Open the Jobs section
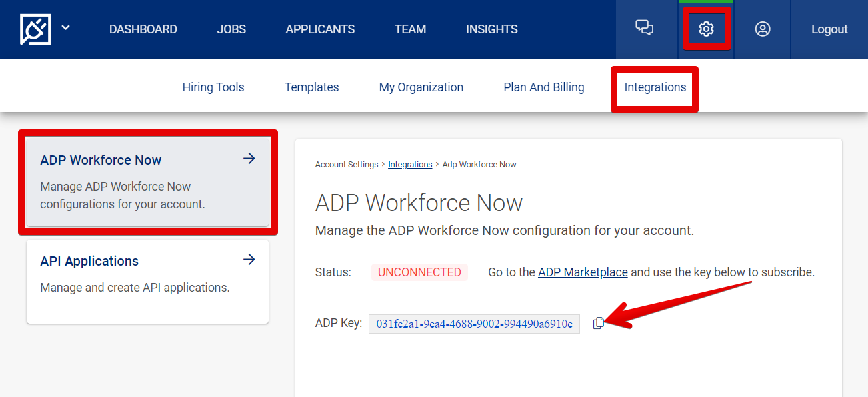 (231, 29)
